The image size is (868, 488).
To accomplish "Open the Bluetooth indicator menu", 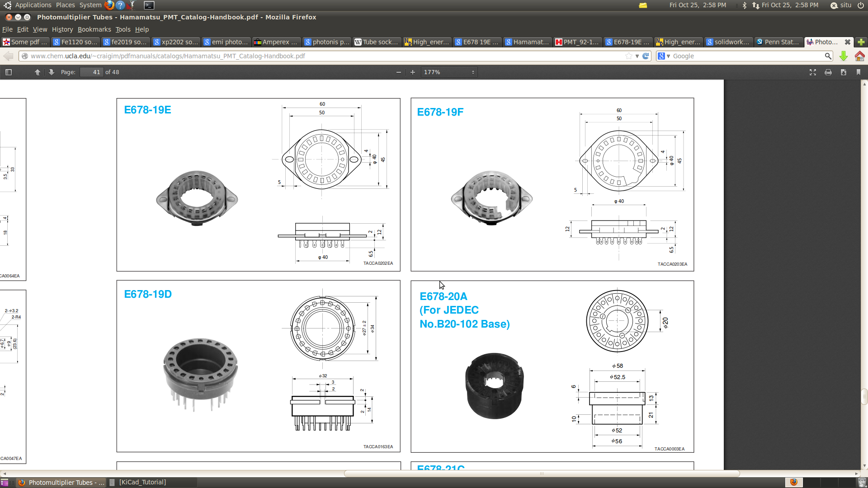I will [x=745, y=5].
